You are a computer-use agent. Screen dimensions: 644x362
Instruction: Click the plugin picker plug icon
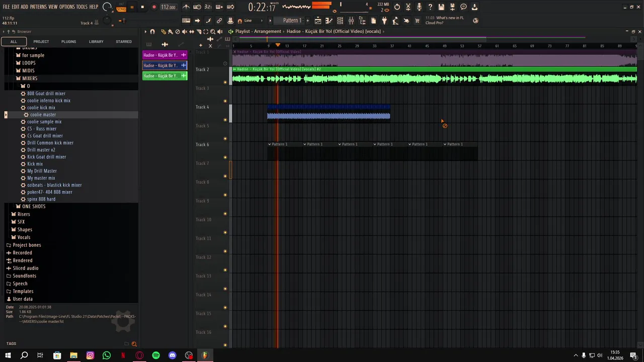pos(384,21)
